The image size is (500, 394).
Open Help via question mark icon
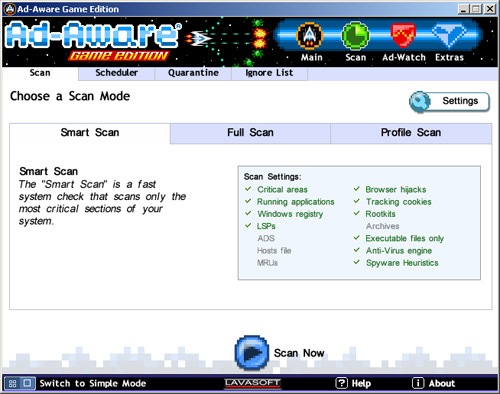[x=341, y=383]
